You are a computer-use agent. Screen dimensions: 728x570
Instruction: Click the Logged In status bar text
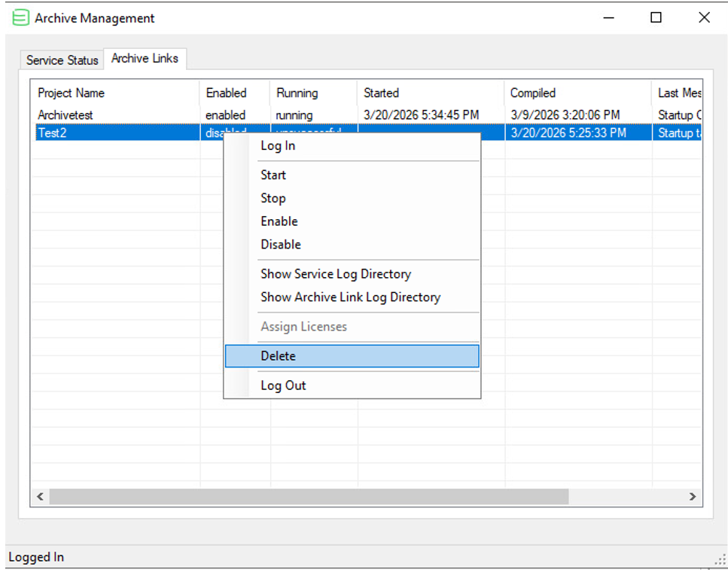coord(36,557)
